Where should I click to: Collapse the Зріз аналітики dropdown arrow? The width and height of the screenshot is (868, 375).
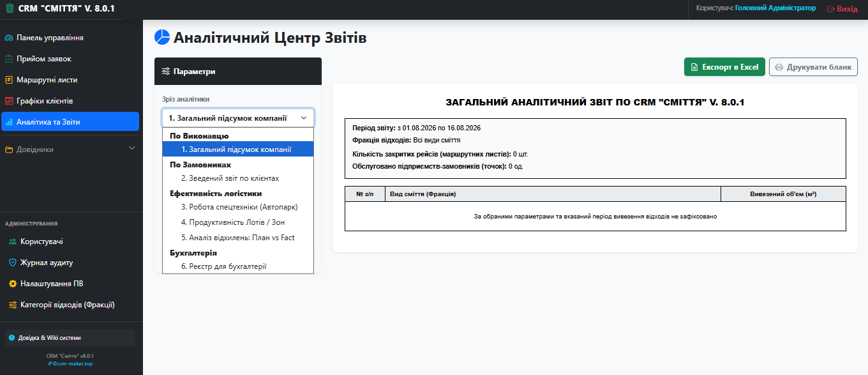point(304,118)
